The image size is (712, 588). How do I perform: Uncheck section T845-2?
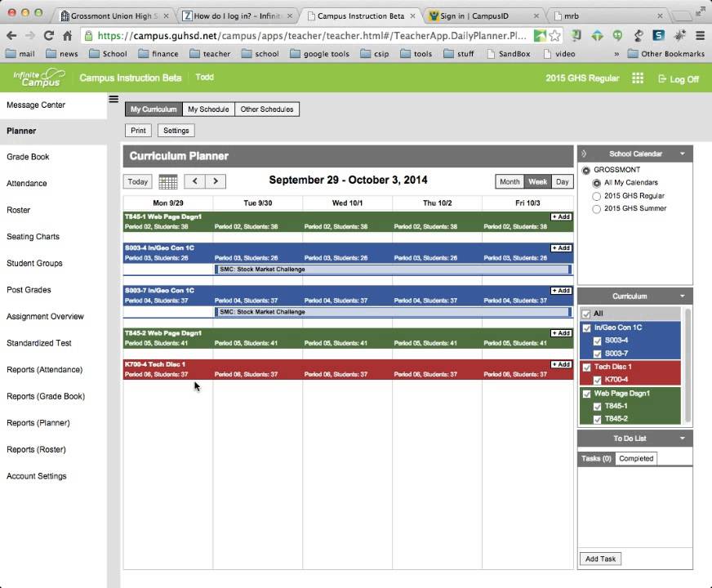[598, 419]
